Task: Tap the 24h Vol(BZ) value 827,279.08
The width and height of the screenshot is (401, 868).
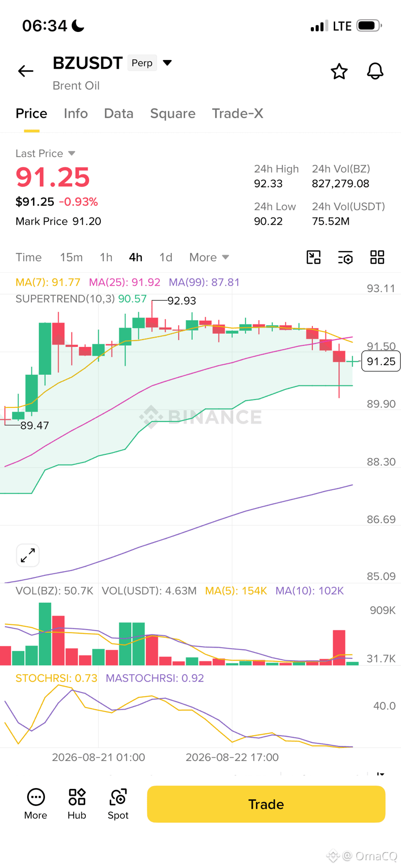Action: pyautogui.click(x=340, y=184)
